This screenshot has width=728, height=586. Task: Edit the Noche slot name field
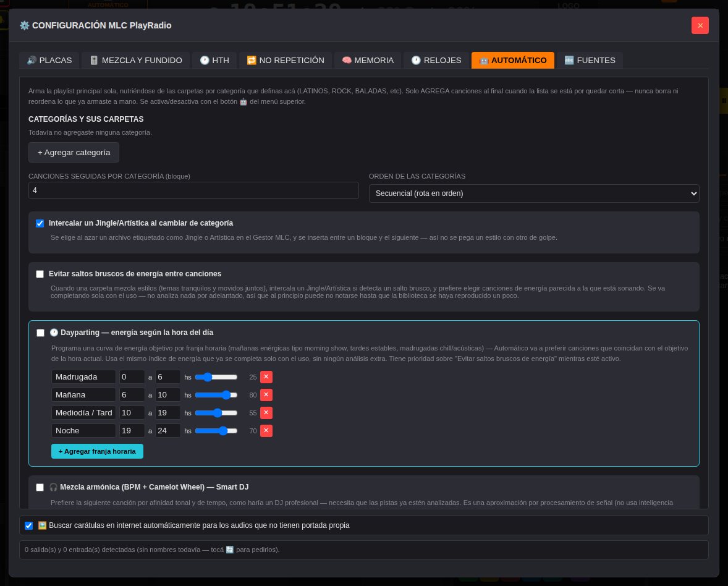[x=83, y=430]
